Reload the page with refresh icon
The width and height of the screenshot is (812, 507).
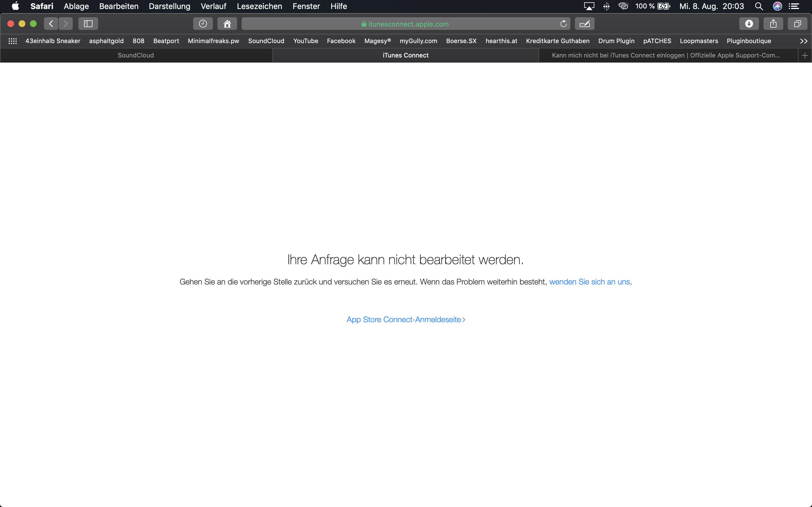tap(563, 24)
